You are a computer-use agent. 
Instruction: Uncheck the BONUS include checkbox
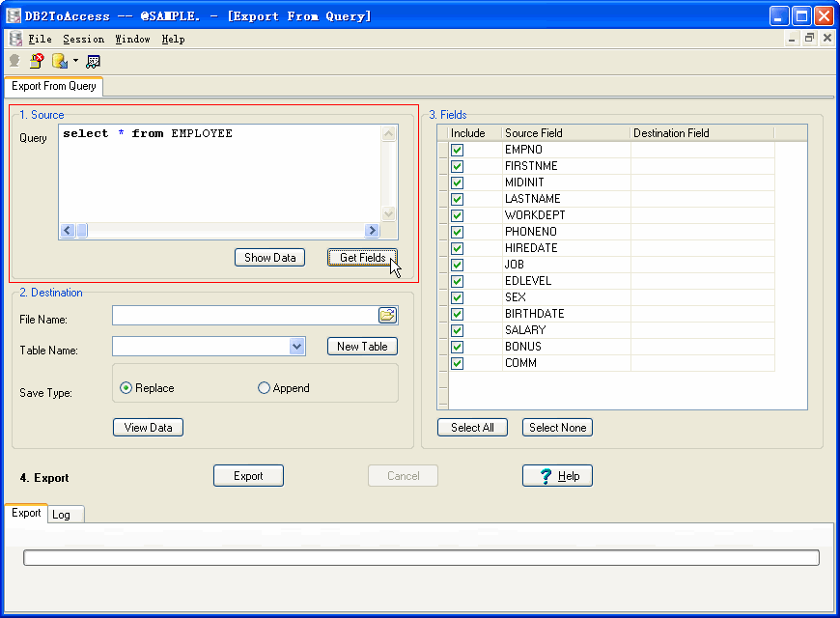[457, 347]
